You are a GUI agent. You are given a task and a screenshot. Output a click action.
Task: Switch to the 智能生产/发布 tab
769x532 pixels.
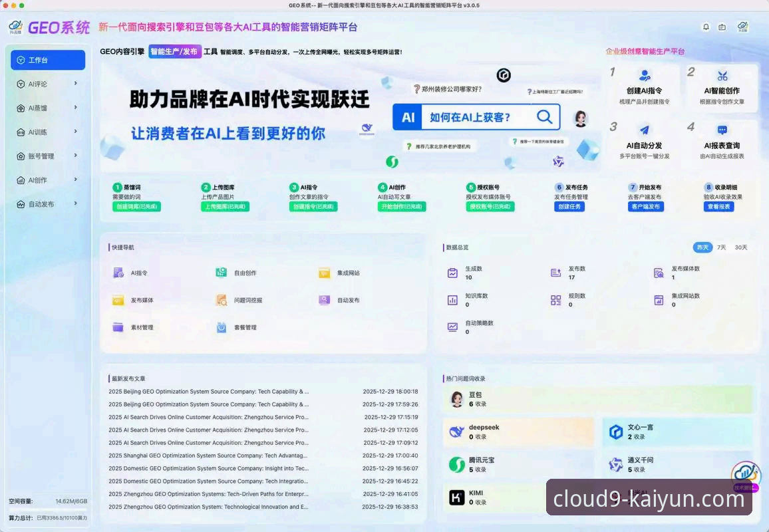tap(176, 51)
